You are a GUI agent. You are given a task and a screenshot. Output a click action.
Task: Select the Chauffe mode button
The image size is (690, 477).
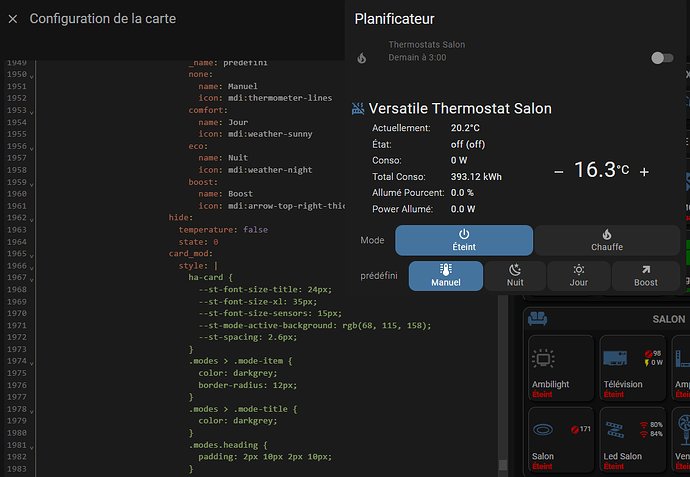coord(607,240)
